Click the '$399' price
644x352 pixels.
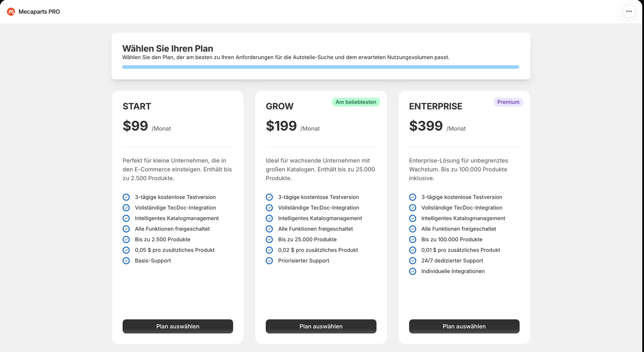(426, 126)
